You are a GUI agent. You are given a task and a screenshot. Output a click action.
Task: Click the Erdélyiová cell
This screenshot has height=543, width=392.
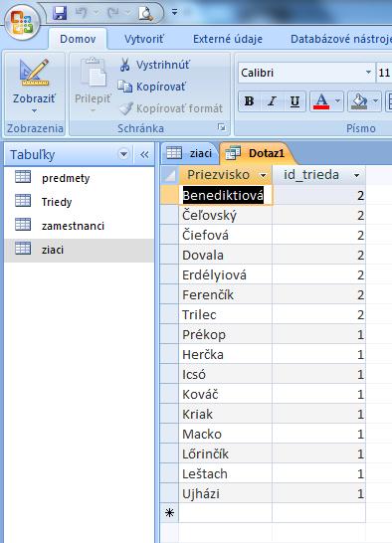[226, 274]
